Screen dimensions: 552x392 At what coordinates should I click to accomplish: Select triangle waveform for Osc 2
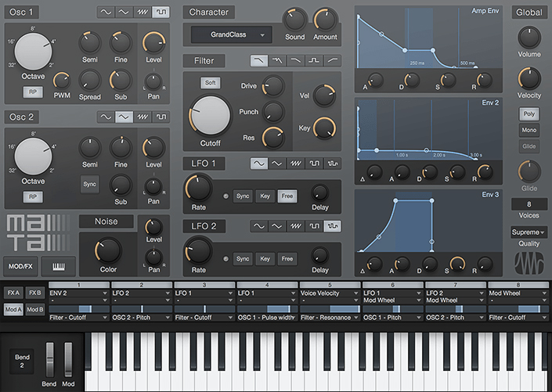(x=124, y=117)
